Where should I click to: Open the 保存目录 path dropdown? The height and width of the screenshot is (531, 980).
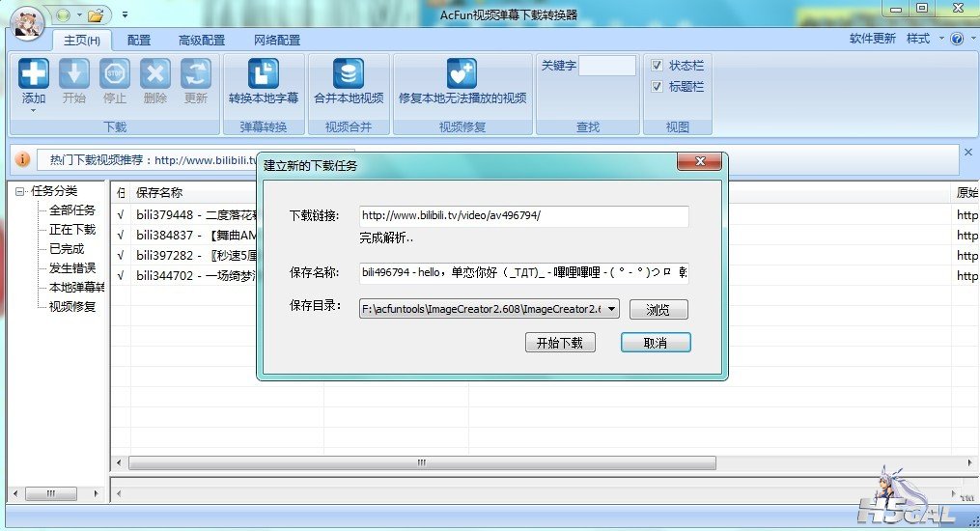tap(611, 309)
